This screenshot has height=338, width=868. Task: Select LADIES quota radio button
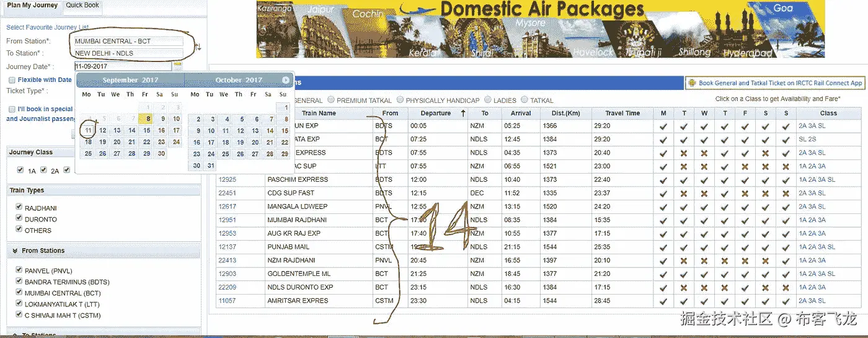[x=488, y=100]
